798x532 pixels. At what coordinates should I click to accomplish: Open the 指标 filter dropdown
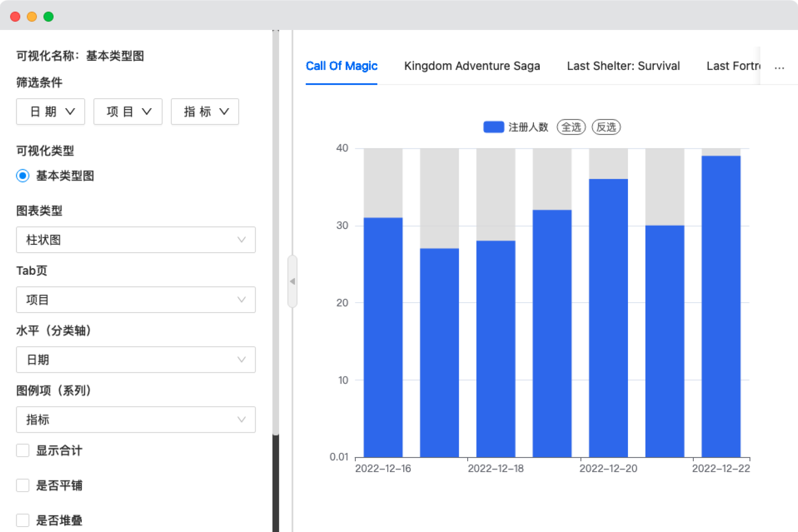(205, 111)
